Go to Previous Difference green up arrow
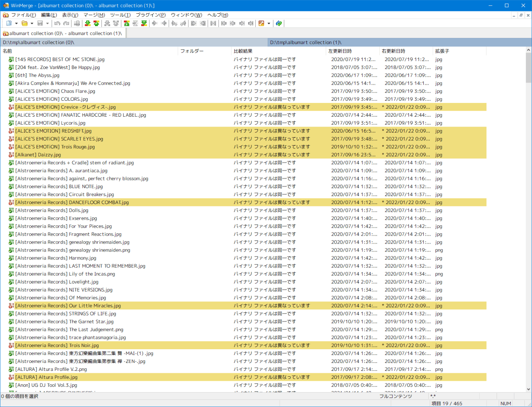The width and height of the screenshot is (532, 407). (x=97, y=23)
